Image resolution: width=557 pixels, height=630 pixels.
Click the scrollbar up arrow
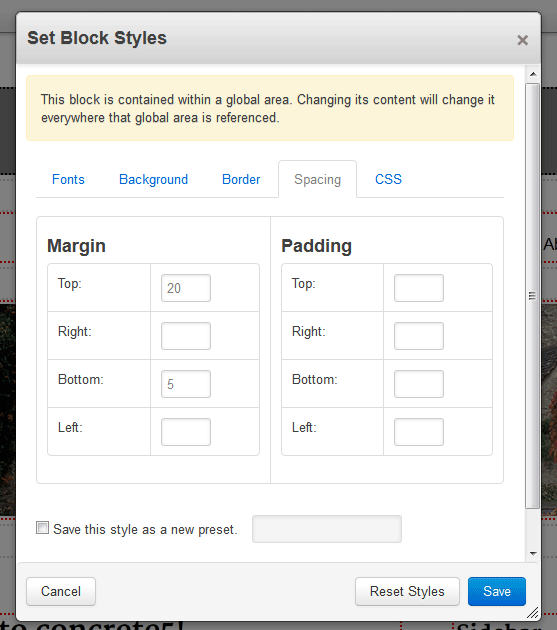coord(533,74)
